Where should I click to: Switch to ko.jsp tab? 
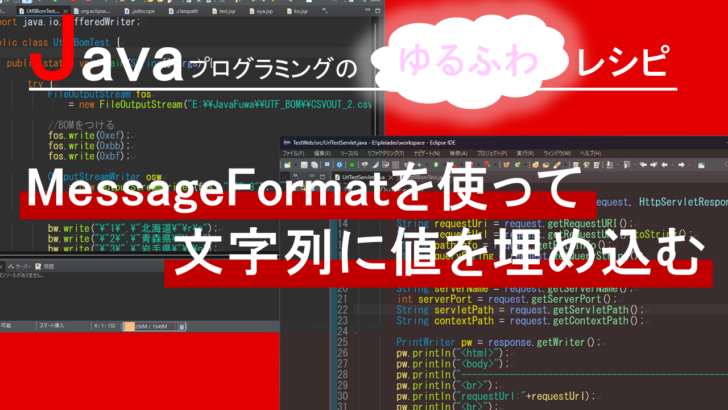tap(297, 11)
